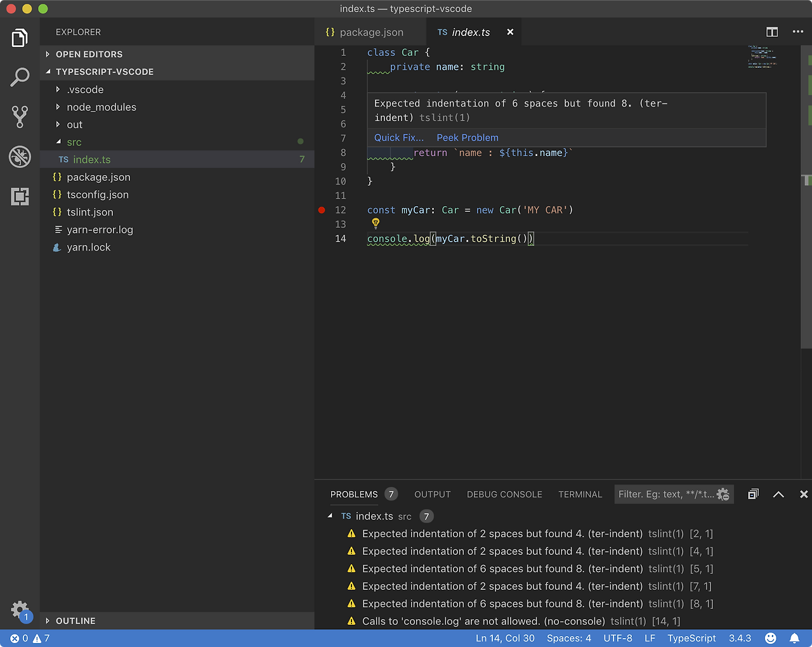Maximize the panel with the chevron-up icon

pos(778,494)
